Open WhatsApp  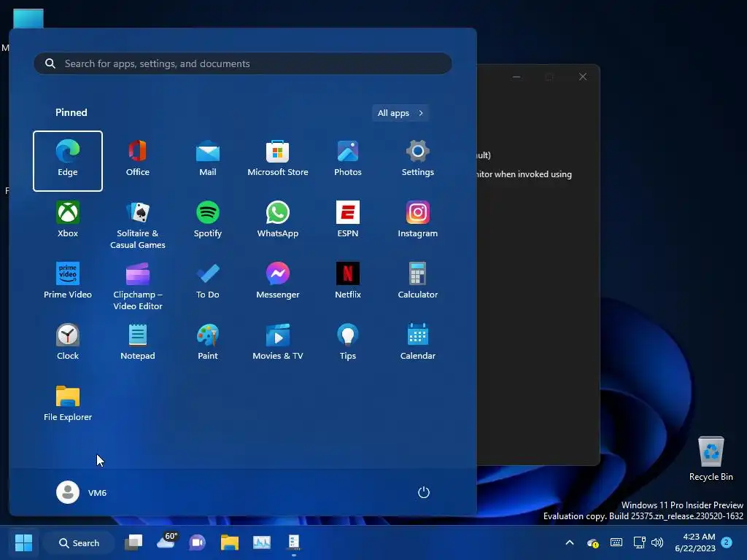pos(278,220)
